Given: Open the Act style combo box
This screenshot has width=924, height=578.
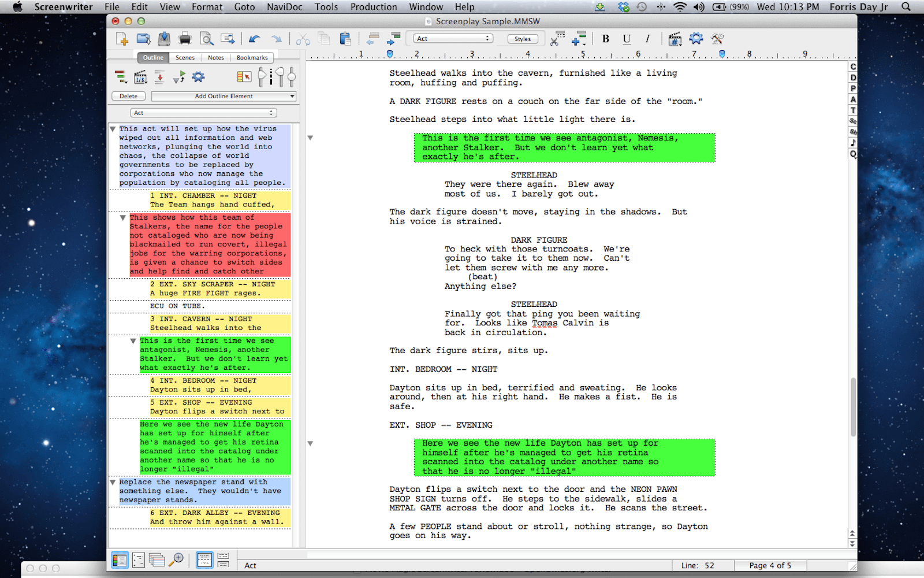Looking at the screenshot, I should point(452,38).
